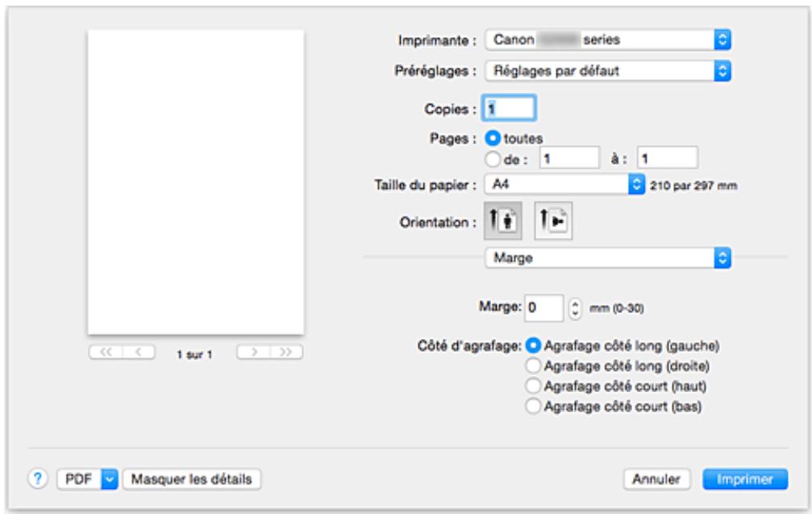Click the help question mark icon
The height and width of the screenshot is (514, 812).
pyautogui.click(x=38, y=478)
